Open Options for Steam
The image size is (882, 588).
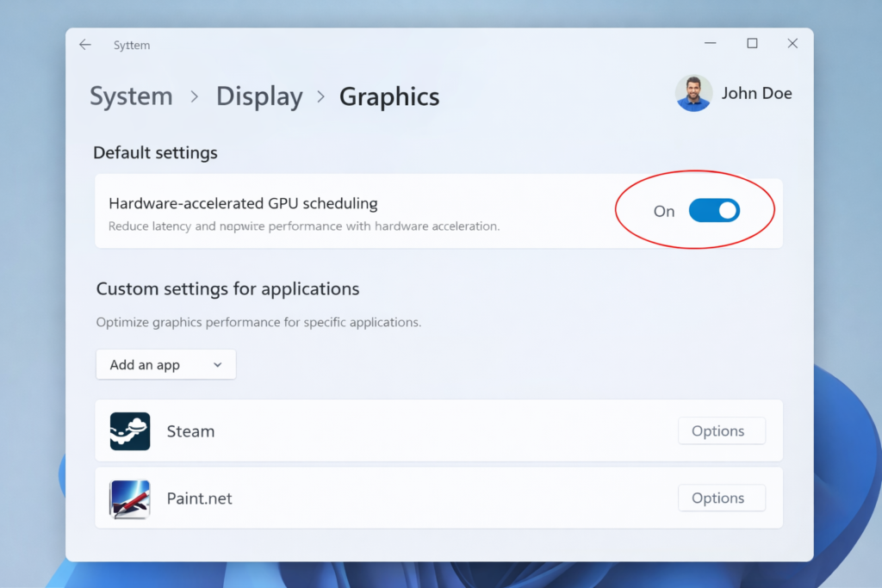point(722,430)
